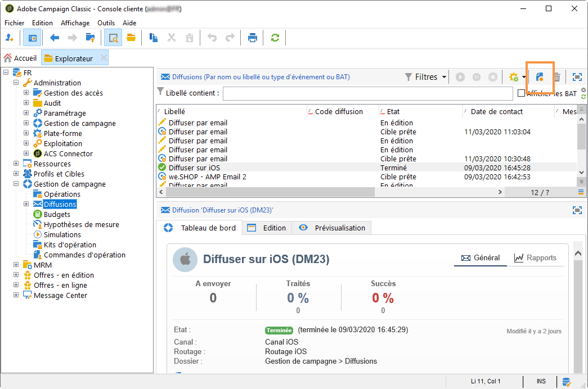
Task: Maximize the diffusion detail panel icon
Action: tap(577, 210)
